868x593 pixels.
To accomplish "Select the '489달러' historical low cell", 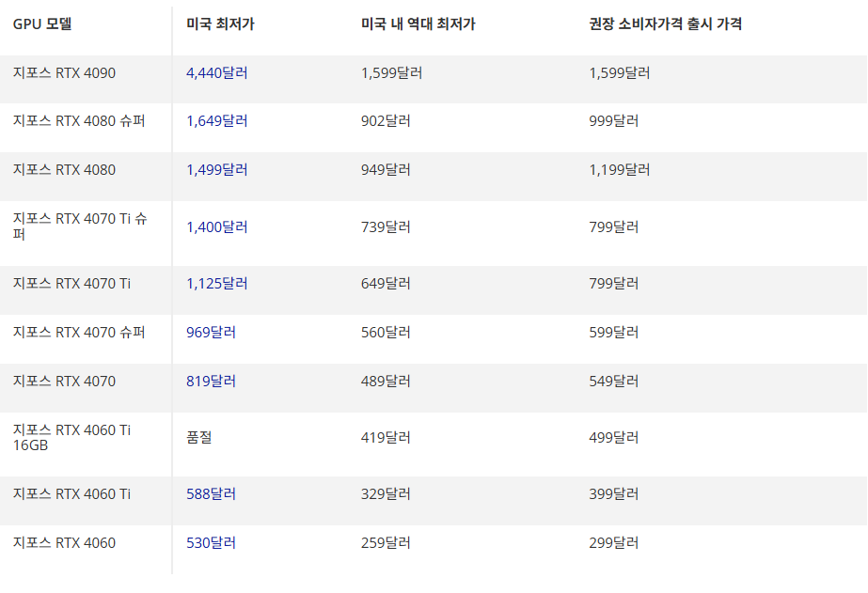I will [386, 381].
